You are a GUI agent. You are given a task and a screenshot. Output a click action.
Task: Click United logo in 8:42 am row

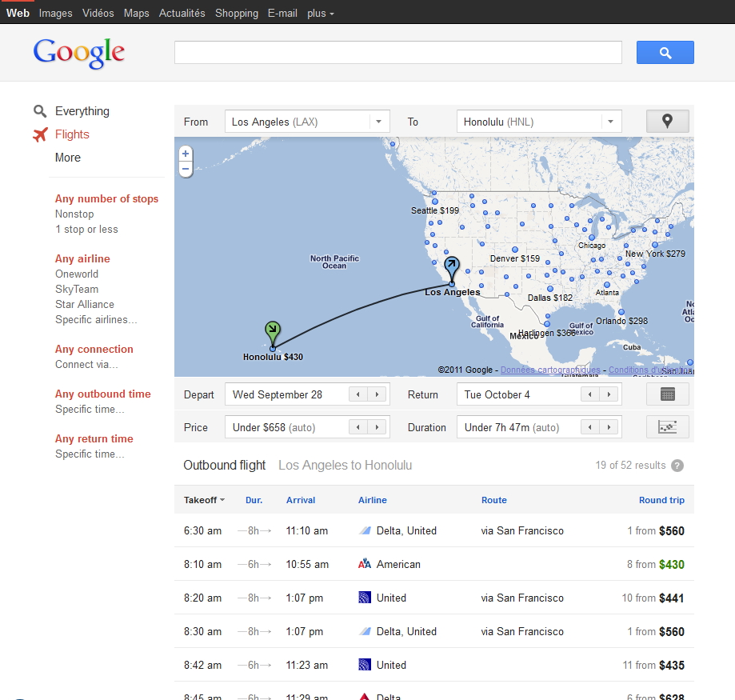pyautogui.click(x=364, y=664)
